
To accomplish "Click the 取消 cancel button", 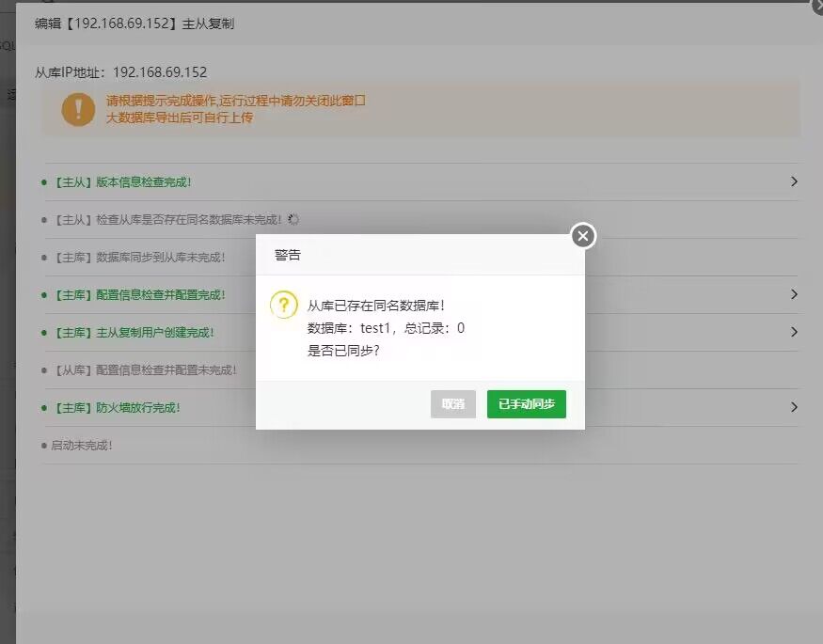I will coord(453,404).
